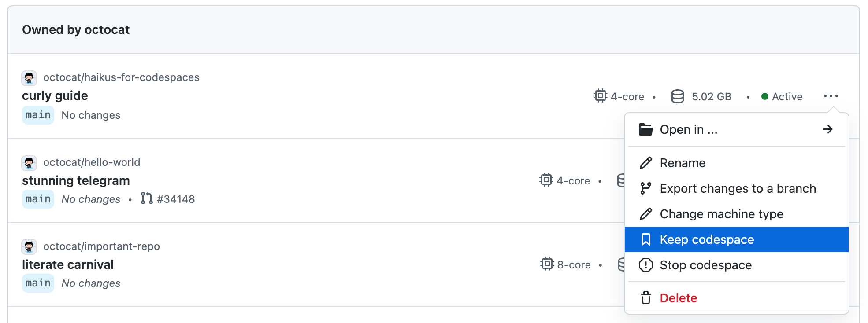
Task: Open the curly guide codespace
Action: (55, 95)
